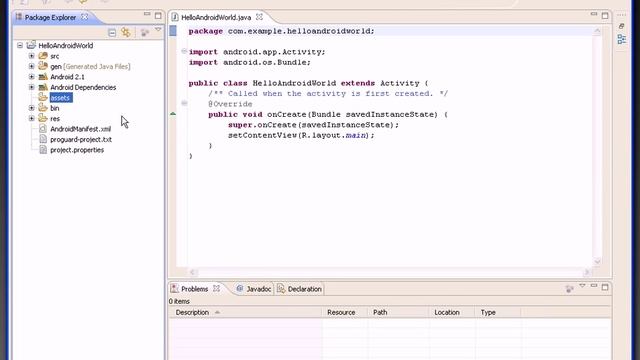Select the Package Explorer tab
This screenshot has height=360, width=640.
point(50,18)
